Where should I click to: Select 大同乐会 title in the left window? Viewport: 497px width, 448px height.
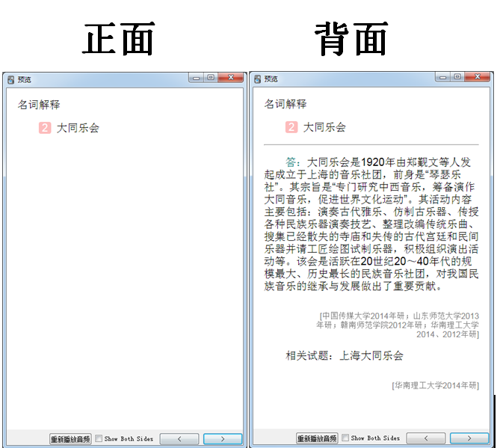point(78,128)
